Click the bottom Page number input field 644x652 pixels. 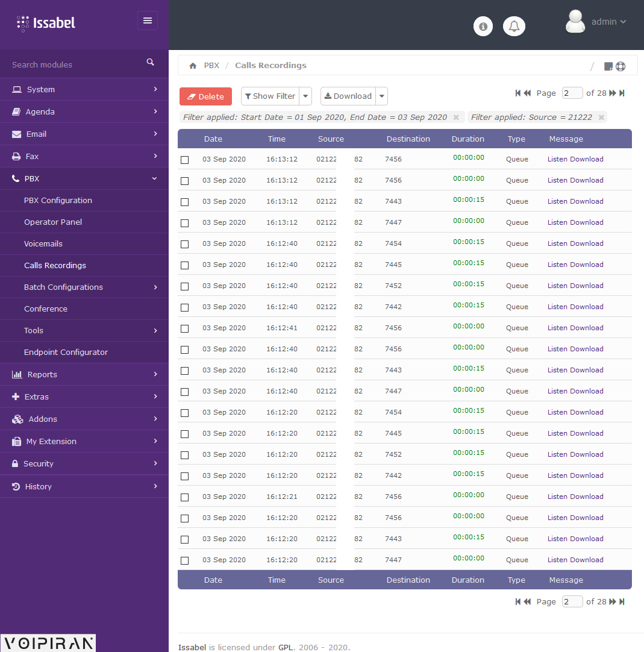(x=572, y=602)
